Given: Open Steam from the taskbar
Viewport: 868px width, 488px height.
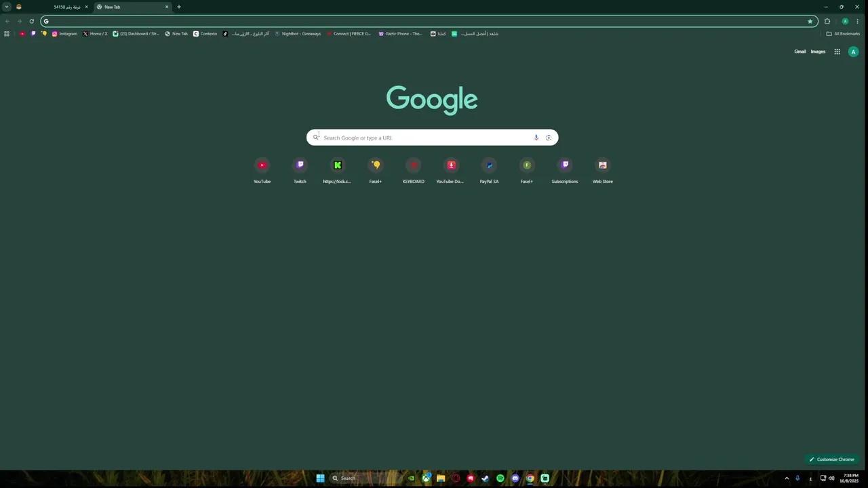Looking at the screenshot, I should pos(486,478).
